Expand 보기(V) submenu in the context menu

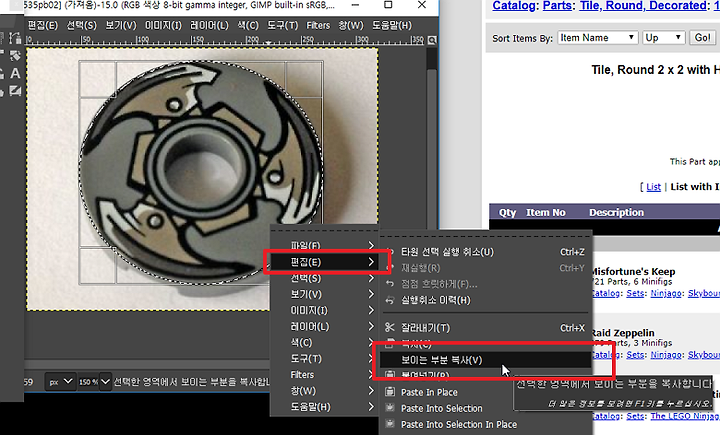[x=324, y=294]
